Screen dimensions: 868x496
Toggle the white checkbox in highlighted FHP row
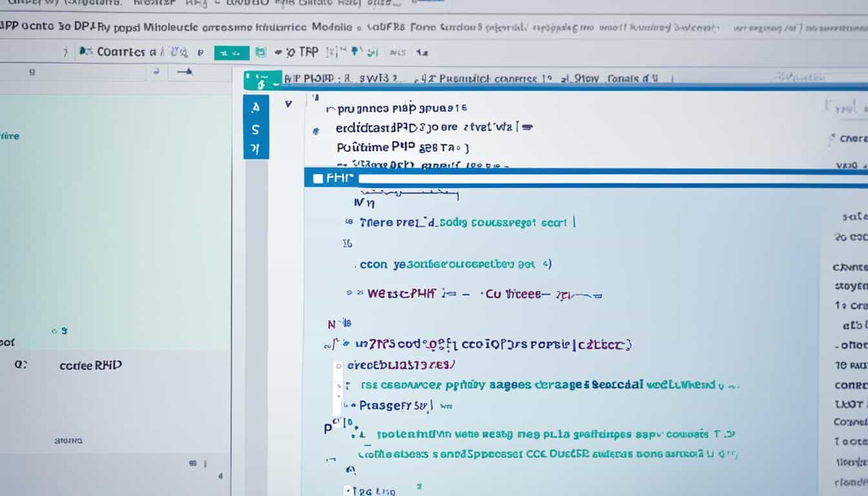pos(317,178)
